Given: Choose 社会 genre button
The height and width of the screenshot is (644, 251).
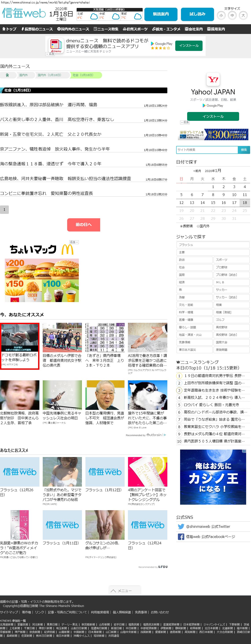Looking at the screenshot, I should pyautogui.click(x=195, y=267).
